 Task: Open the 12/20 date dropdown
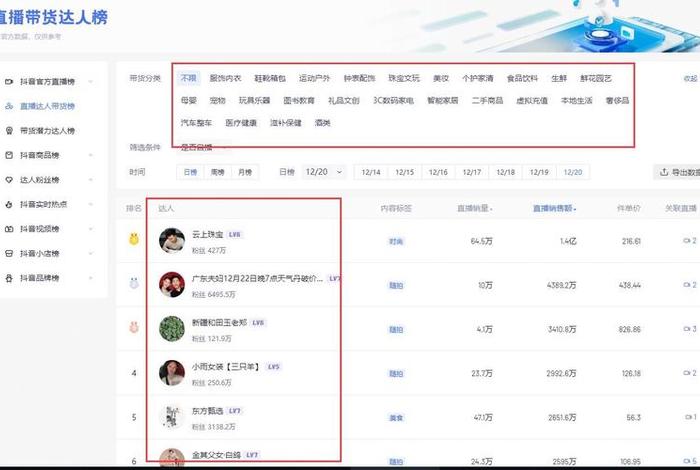point(324,172)
